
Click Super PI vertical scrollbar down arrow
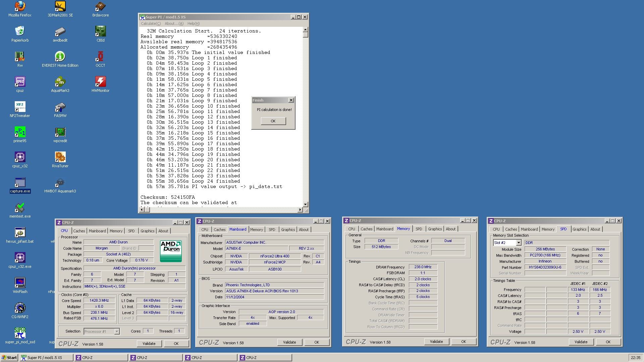pos(305,204)
